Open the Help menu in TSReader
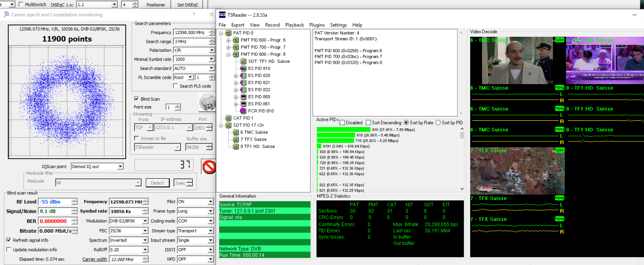 click(x=357, y=25)
